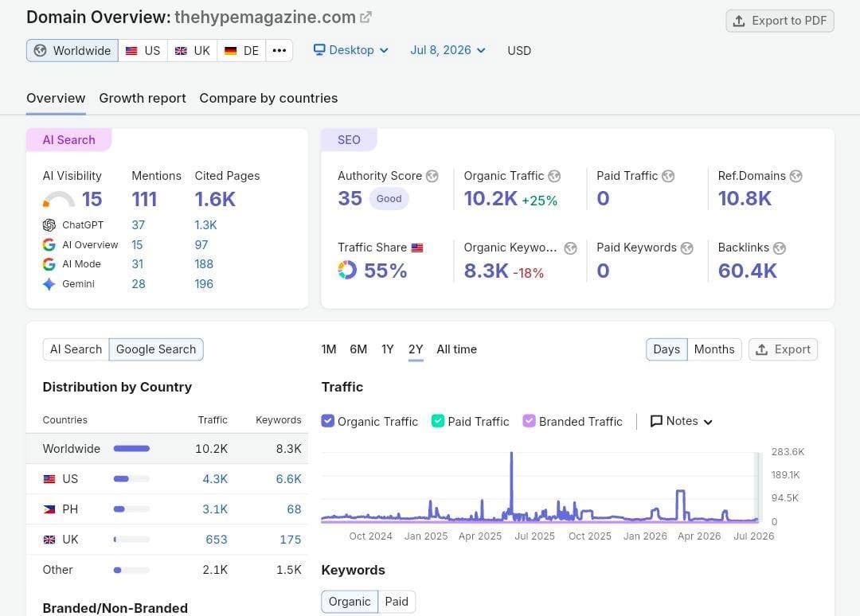The width and height of the screenshot is (860, 616).
Task: Click globe icon next to Ref.Domains
Action: click(795, 176)
